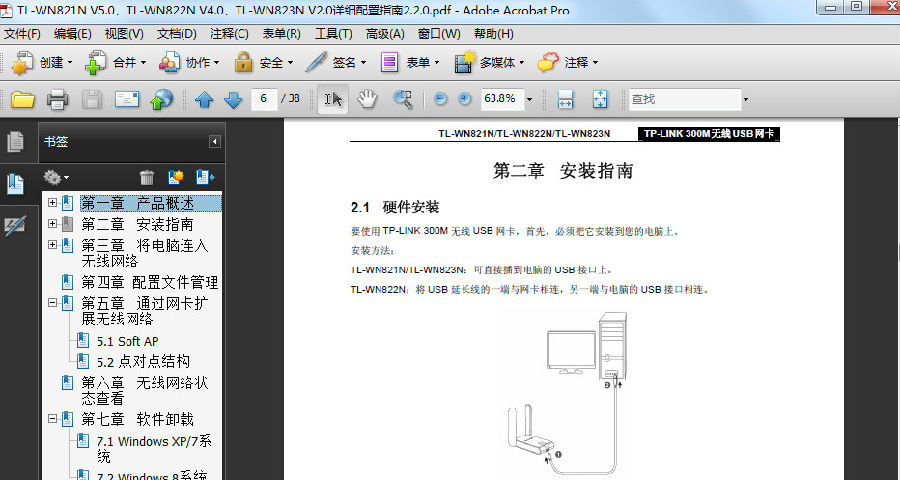Click the zoom value field 63.8%
The image size is (900, 480).
click(x=501, y=99)
